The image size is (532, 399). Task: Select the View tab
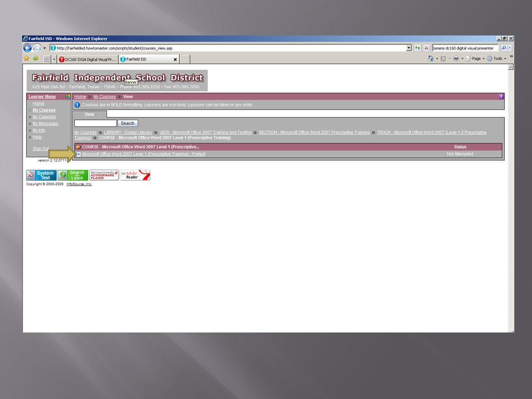(90, 114)
